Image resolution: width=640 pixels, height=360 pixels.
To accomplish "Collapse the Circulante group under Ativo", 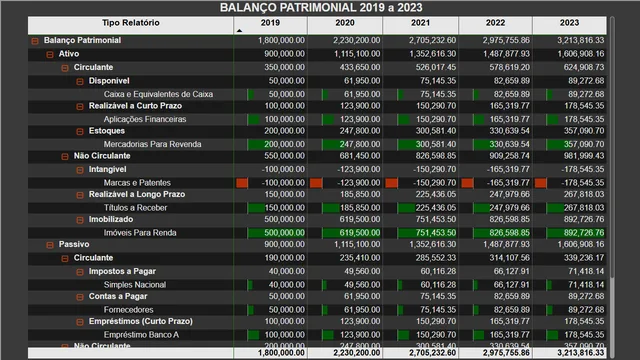I will point(65,68).
